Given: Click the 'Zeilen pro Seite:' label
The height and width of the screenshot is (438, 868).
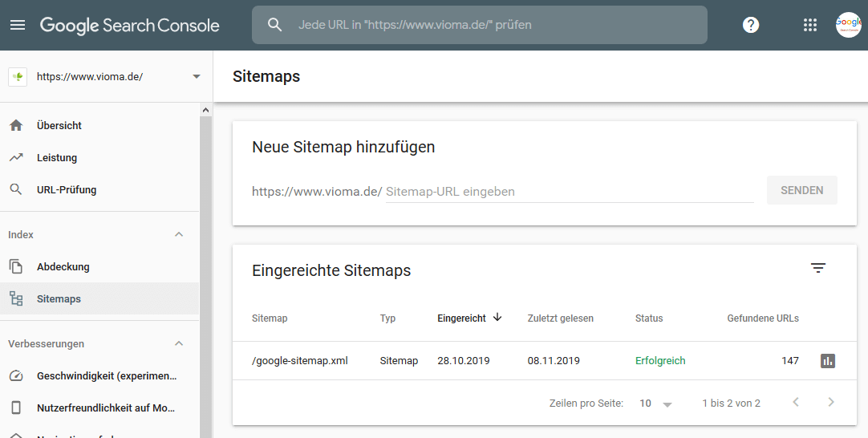Looking at the screenshot, I should [586, 404].
